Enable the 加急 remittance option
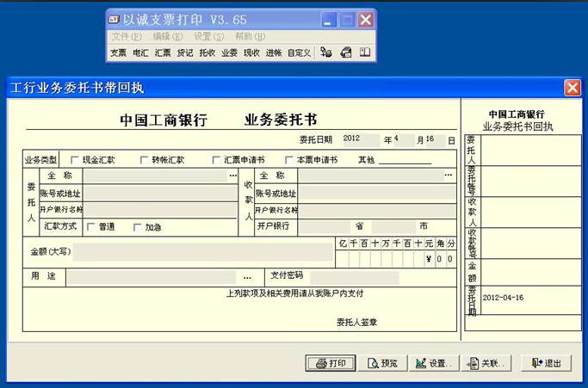The width and height of the screenshot is (588, 388). 135,226
